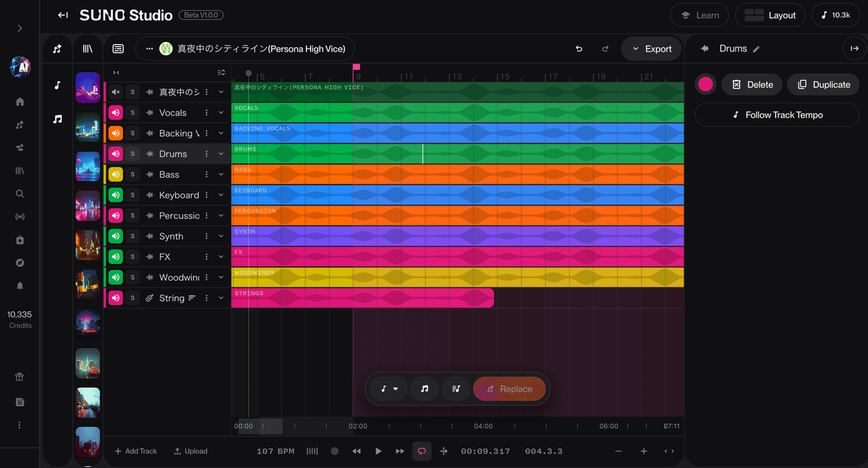This screenshot has height=468, width=868.
Task: Select the playhead-return arrow beside the loop button
Action: pos(443,451)
